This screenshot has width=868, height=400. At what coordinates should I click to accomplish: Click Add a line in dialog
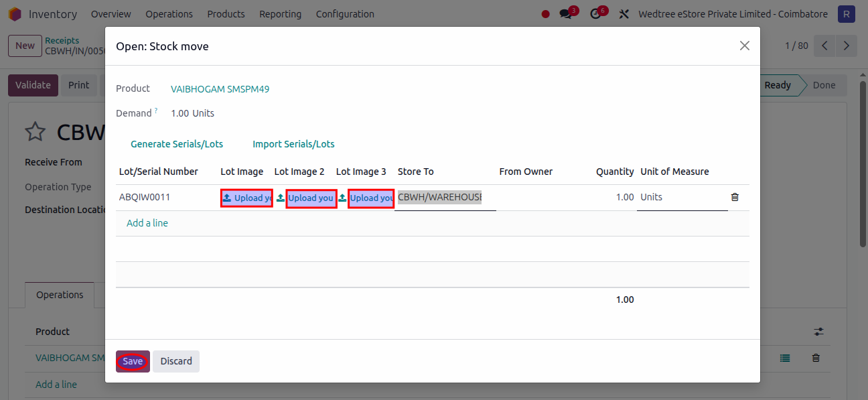point(147,223)
